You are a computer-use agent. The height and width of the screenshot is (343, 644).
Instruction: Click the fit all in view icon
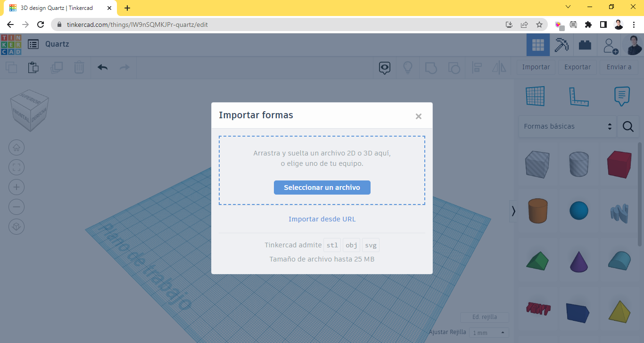[x=17, y=167]
